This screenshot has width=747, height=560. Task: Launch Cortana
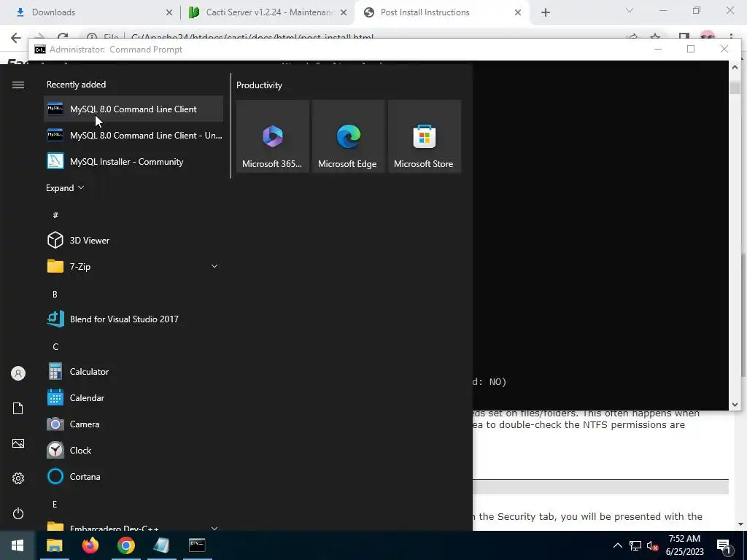133,476
